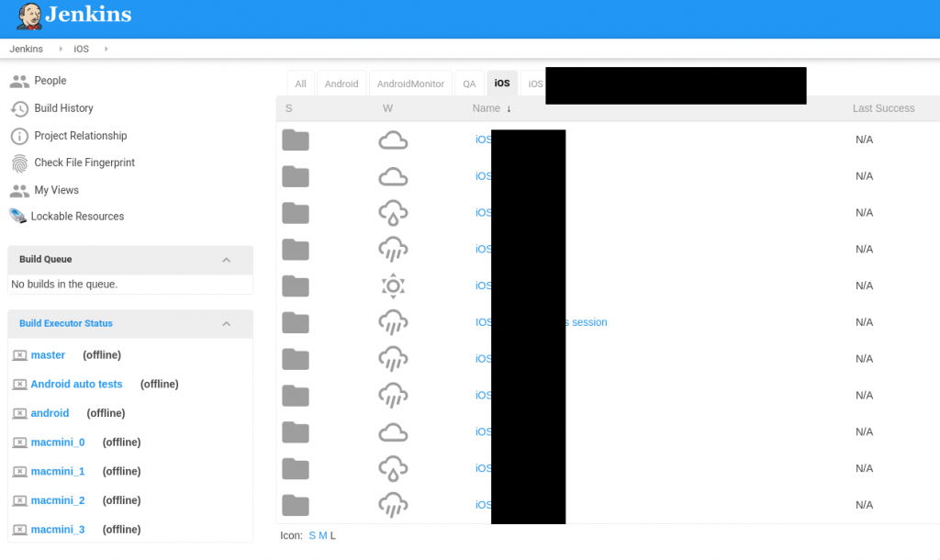Click the sunny weather icon on the fifth job row
The height and width of the screenshot is (560, 940).
click(393, 286)
